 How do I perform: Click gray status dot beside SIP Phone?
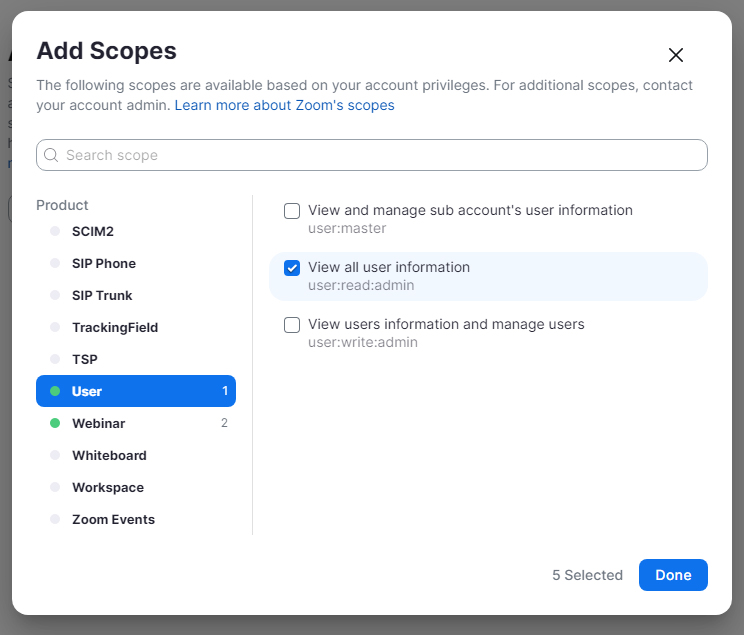[55, 263]
